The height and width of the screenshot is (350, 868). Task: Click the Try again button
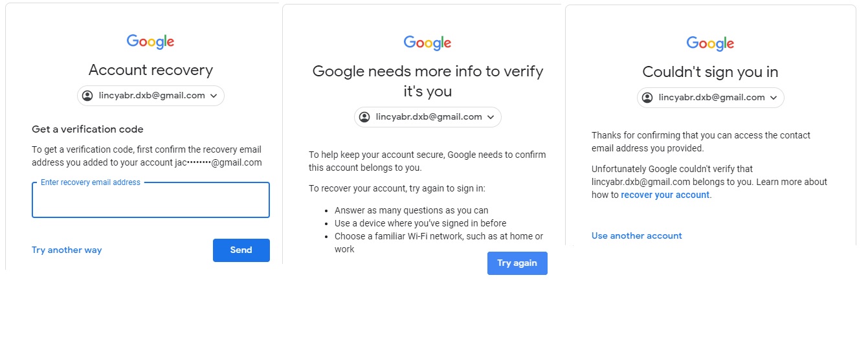coord(517,263)
